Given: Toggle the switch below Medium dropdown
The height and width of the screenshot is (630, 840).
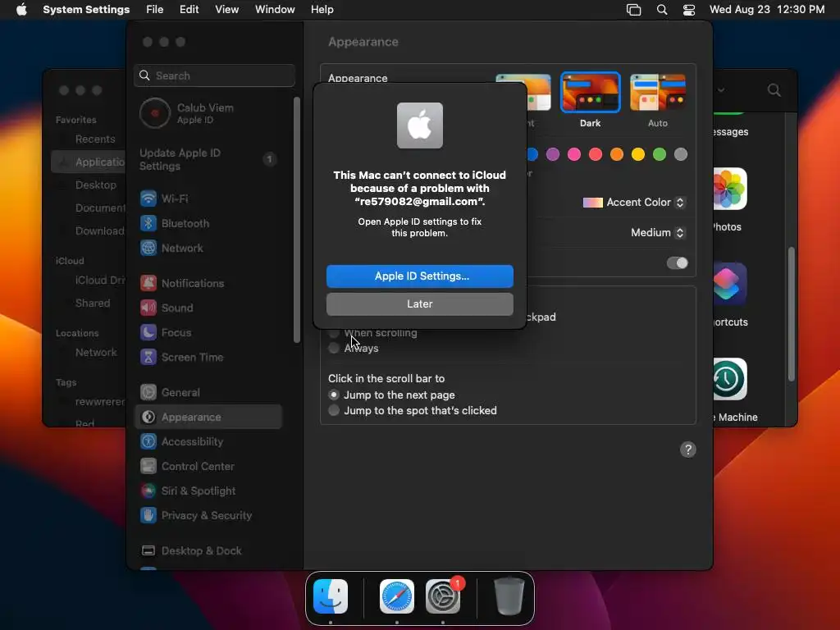Looking at the screenshot, I should point(677,263).
